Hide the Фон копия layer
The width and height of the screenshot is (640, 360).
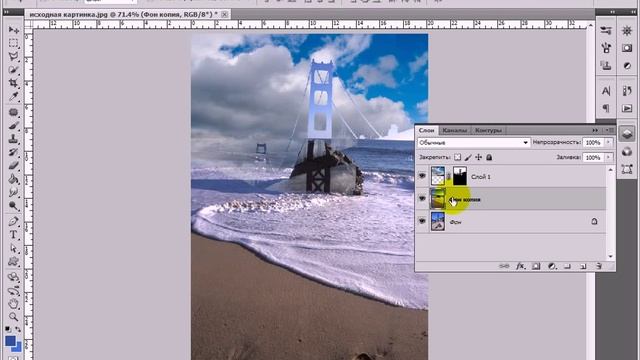pos(422,199)
